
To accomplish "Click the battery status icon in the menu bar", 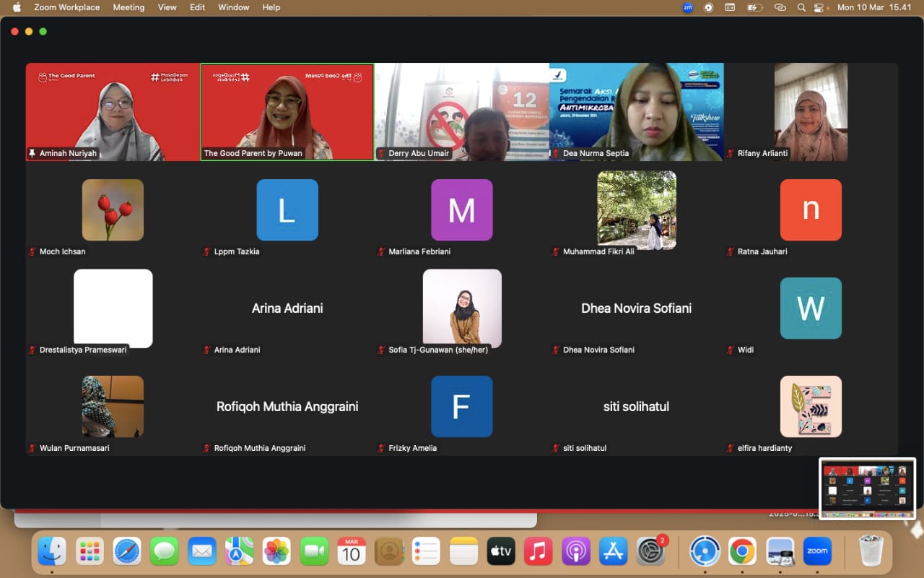I will pyautogui.click(x=755, y=7).
